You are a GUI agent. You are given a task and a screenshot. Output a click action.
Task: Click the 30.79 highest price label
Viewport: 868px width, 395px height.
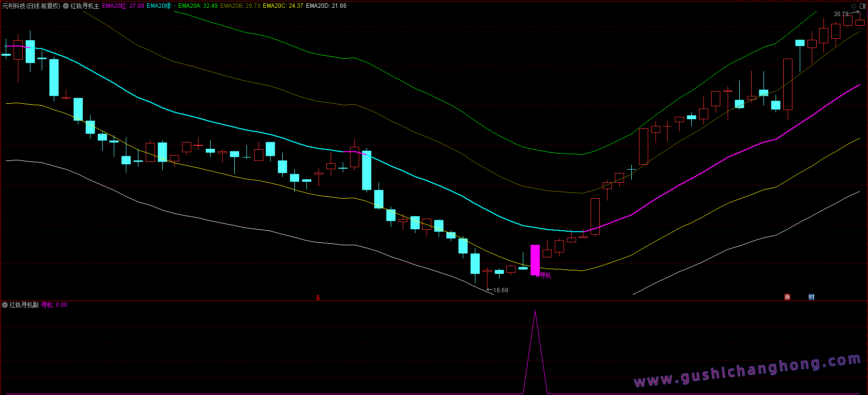[x=841, y=14]
